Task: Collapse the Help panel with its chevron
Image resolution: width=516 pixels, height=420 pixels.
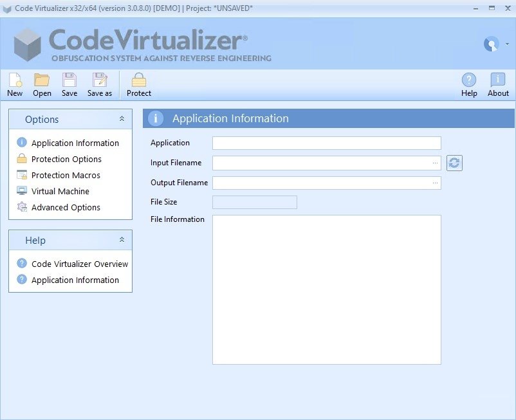Action: (122, 239)
